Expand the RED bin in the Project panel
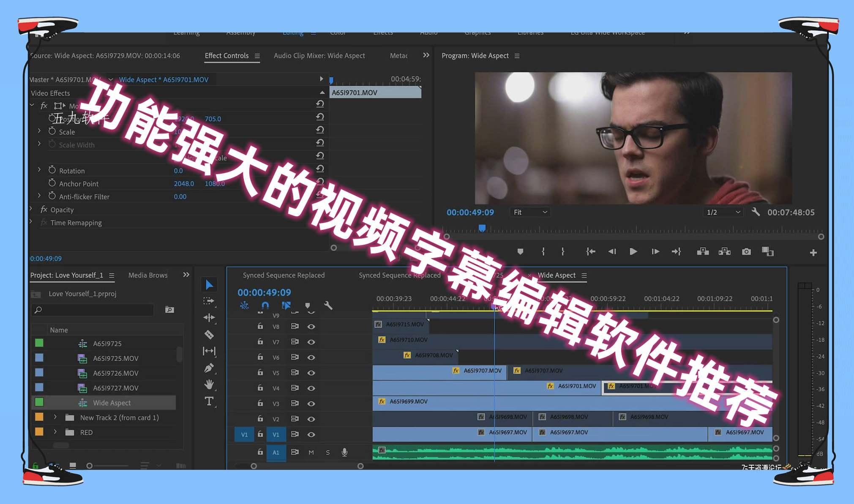This screenshot has width=854, height=504. click(x=55, y=432)
